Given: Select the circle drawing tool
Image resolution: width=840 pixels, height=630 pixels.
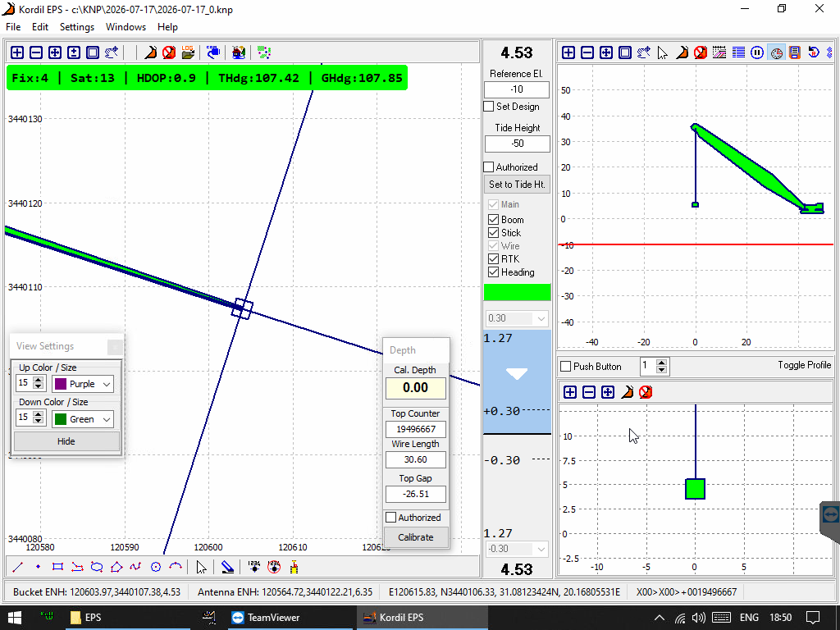Looking at the screenshot, I should (x=156, y=567).
